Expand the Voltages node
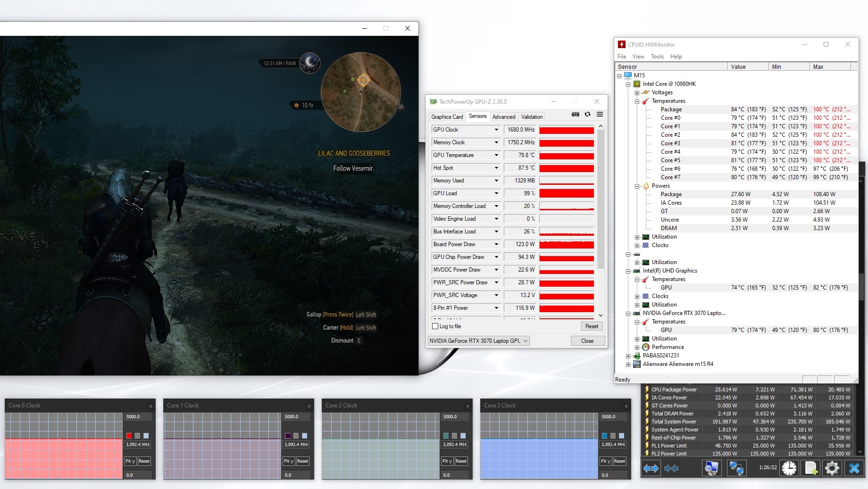Screen dimensions: 868x489 point(637,92)
